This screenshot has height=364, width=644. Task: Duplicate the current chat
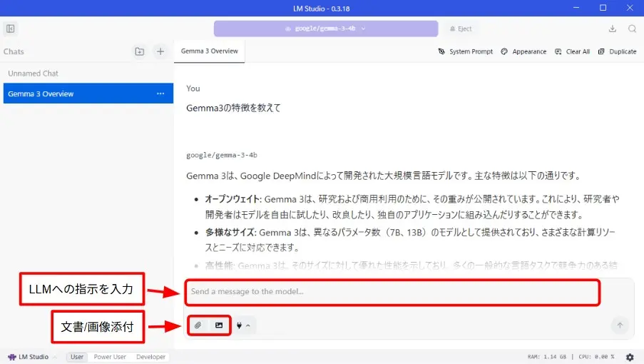point(617,51)
